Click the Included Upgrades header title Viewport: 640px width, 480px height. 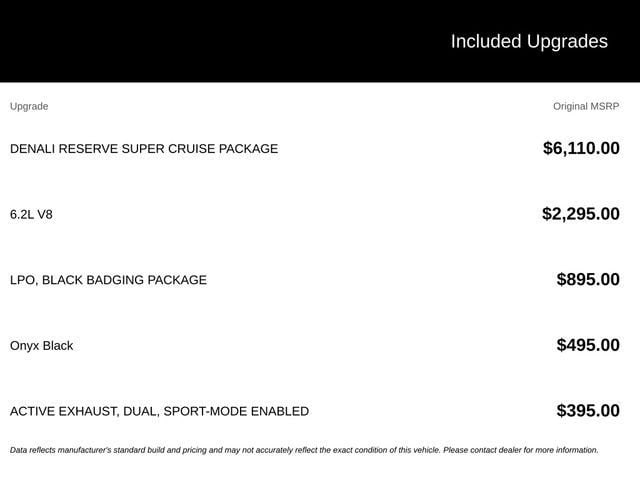pos(529,42)
